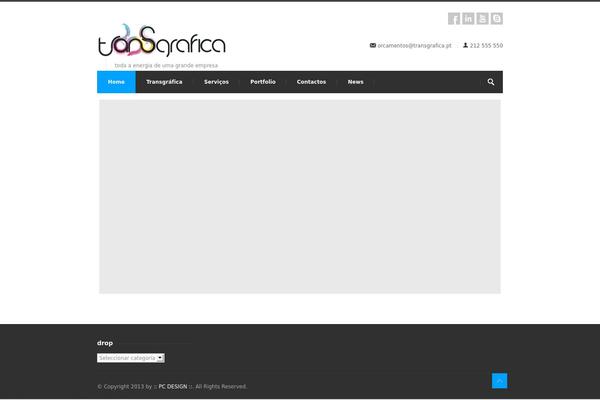The width and height of the screenshot is (600, 400).
Task: Click the tagline "toda a energia de uma grande empresa"
Action: pos(166,65)
